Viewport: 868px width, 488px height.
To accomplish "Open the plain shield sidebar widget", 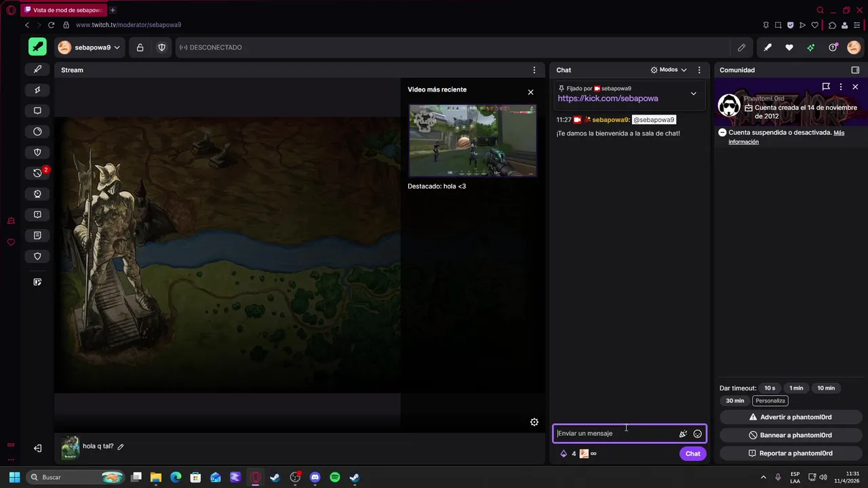I will click(37, 256).
